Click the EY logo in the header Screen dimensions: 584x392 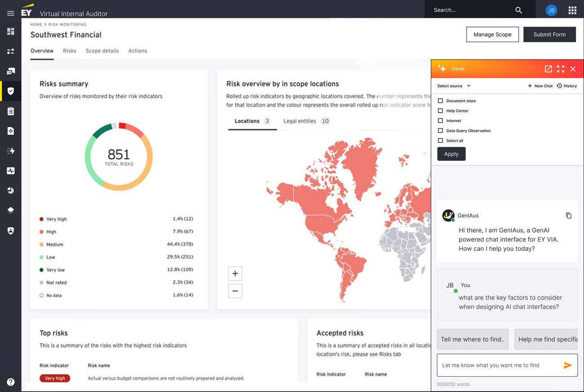tap(27, 10)
